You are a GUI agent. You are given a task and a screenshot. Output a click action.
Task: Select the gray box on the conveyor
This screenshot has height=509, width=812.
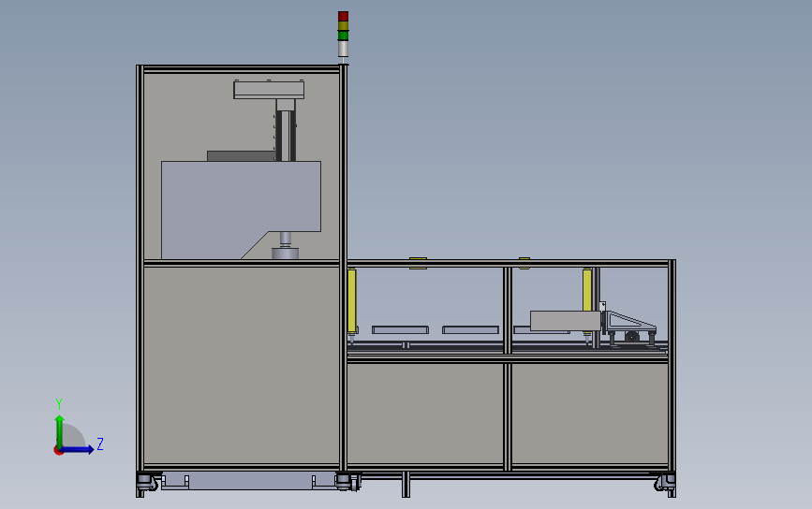(x=565, y=321)
